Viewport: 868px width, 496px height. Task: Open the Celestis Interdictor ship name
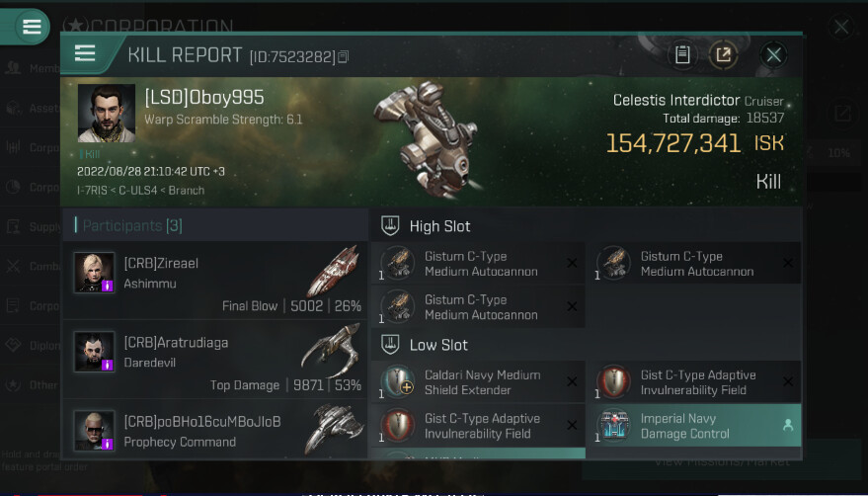point(675,101)
